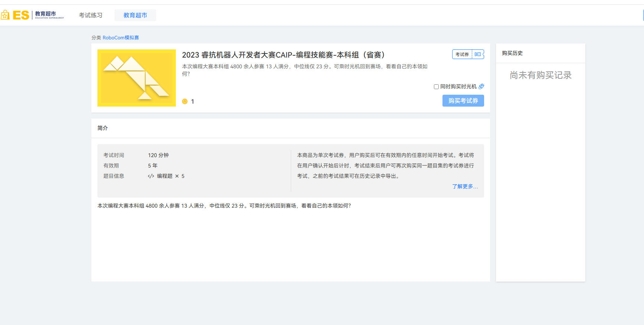Click the 考试券 badge label
The image size is (644, 325).
(462, 54)
